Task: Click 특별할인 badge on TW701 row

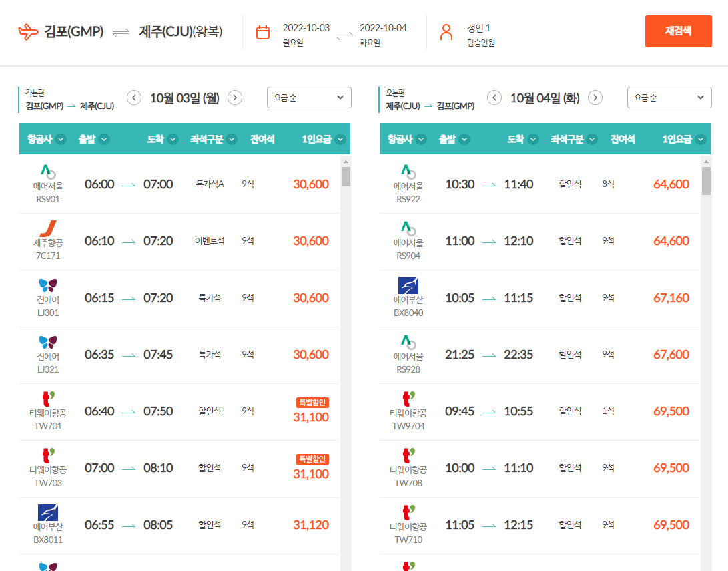Action: pos(312,402)
